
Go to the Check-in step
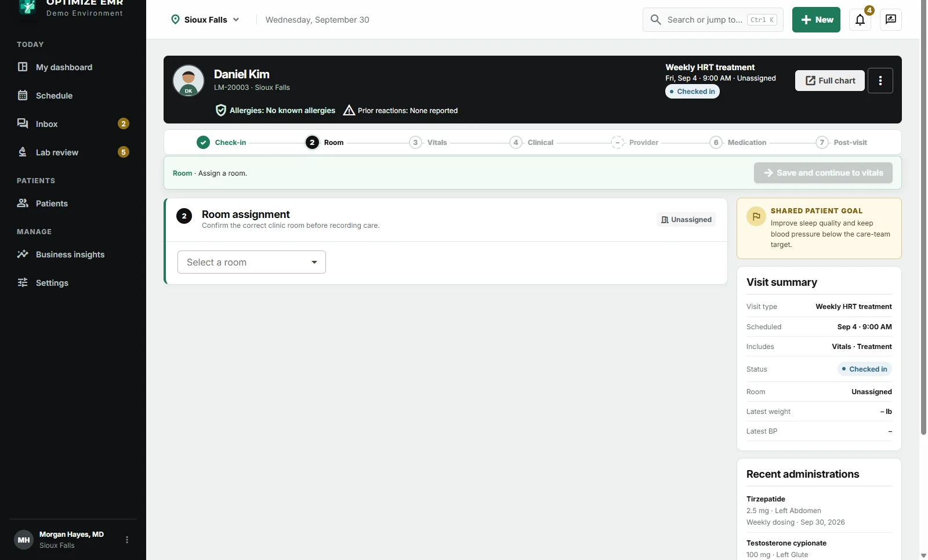[x=222, y=143]
